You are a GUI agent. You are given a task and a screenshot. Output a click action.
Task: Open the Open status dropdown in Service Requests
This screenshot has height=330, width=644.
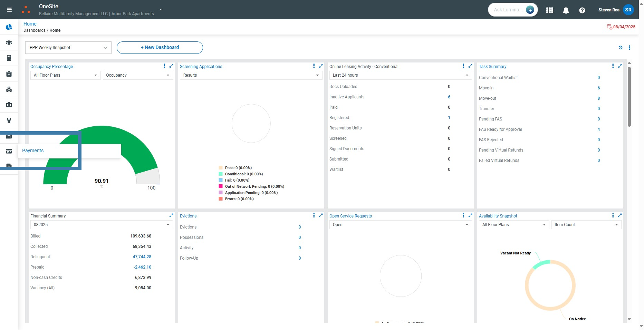point(401,225)
